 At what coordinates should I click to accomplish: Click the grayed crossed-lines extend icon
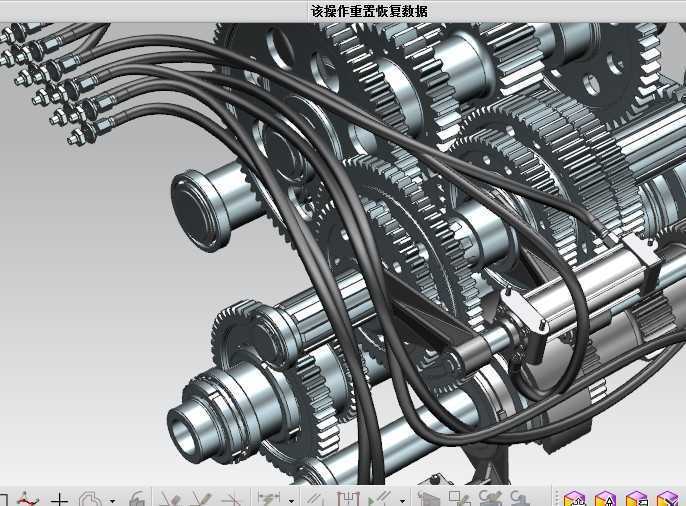tap(231, 499)
